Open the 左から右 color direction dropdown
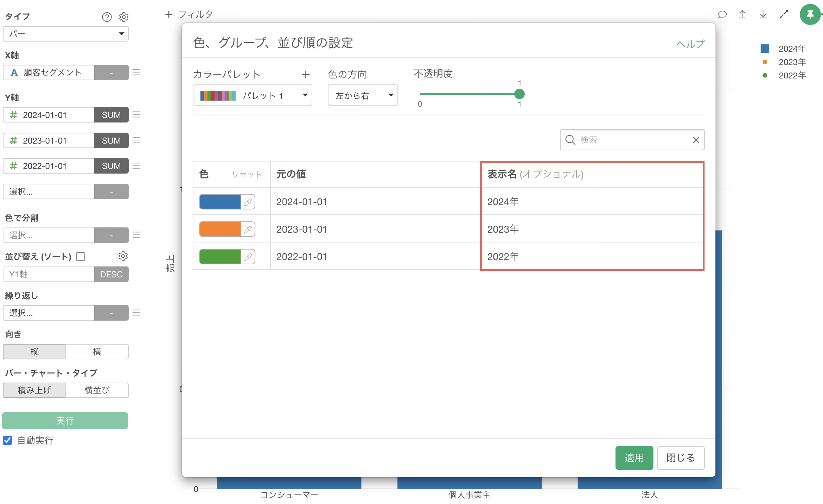Screen dimensions: 823x504 (x=363, y=95)
